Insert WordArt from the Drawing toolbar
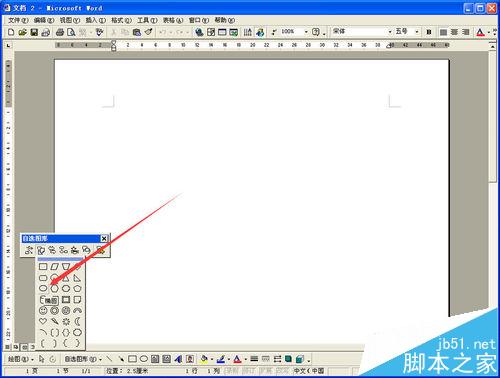 click(178, 359)
